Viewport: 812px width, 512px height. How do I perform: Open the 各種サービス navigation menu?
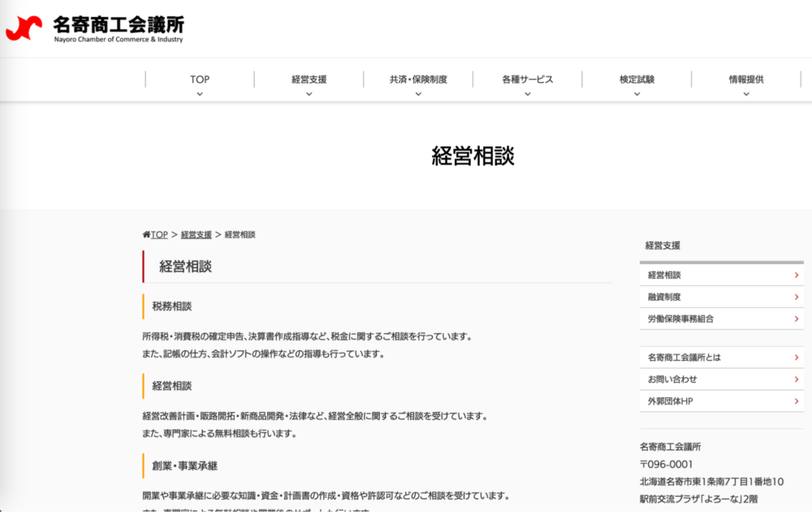pos(528,80)
